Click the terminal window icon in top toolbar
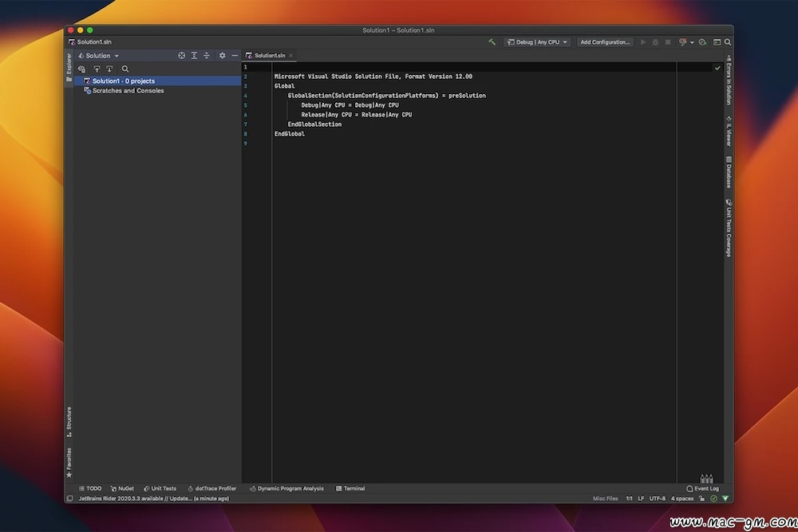Viewport: 798px width, 532px height. (717, 42)
